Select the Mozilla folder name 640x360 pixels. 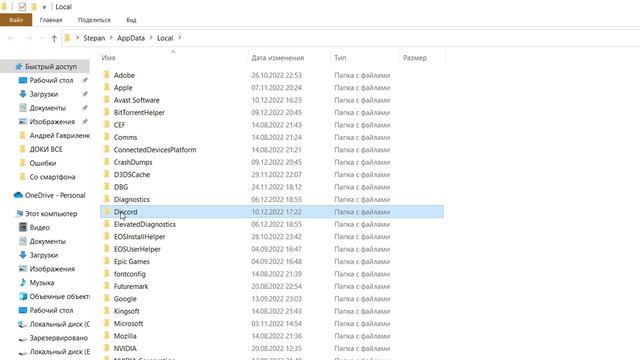pyautogui.click(x=125, y=336)
